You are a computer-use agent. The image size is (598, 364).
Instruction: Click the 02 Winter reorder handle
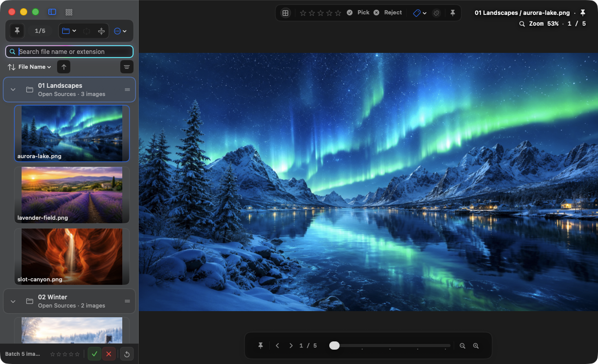127,301
